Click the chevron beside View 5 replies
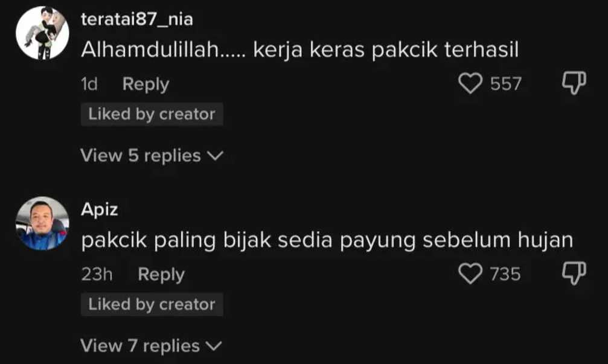Viewport: 608px width, 364px height. [214, 156]
